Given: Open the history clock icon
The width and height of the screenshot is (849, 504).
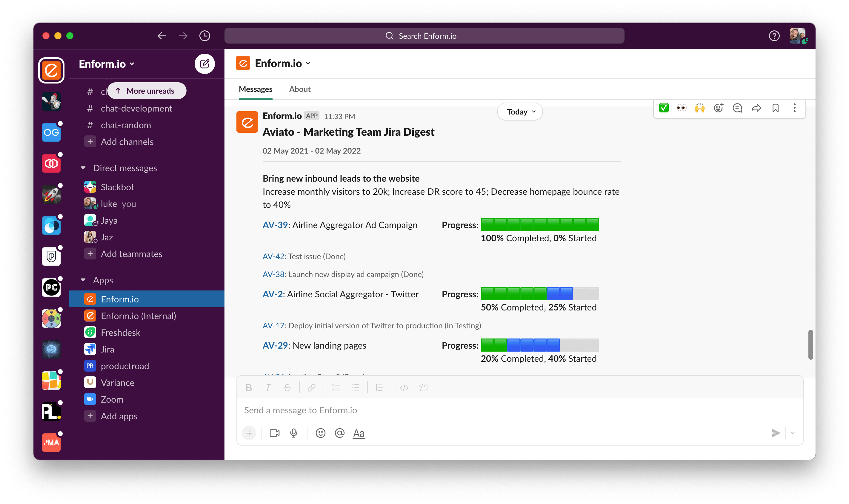Looking at the screenshot, I should [204, 36].
